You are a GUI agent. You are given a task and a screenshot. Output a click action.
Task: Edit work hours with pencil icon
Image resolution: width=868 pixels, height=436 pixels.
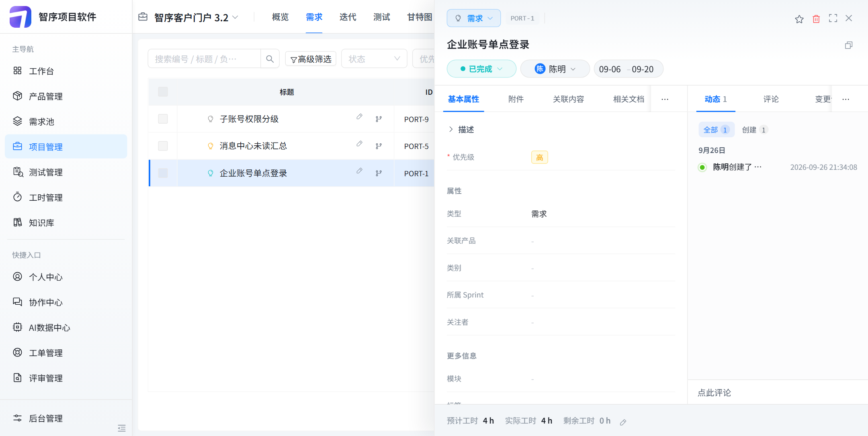[623, 422]
